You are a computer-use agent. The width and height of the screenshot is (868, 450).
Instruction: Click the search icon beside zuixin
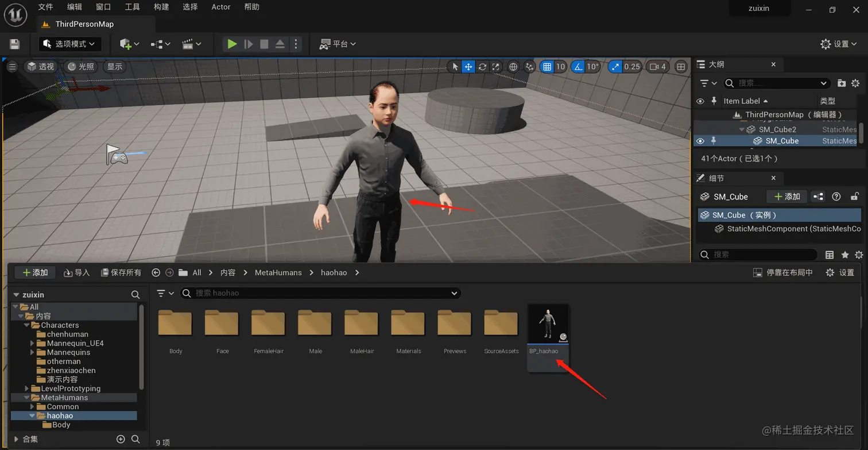[135, 294]
